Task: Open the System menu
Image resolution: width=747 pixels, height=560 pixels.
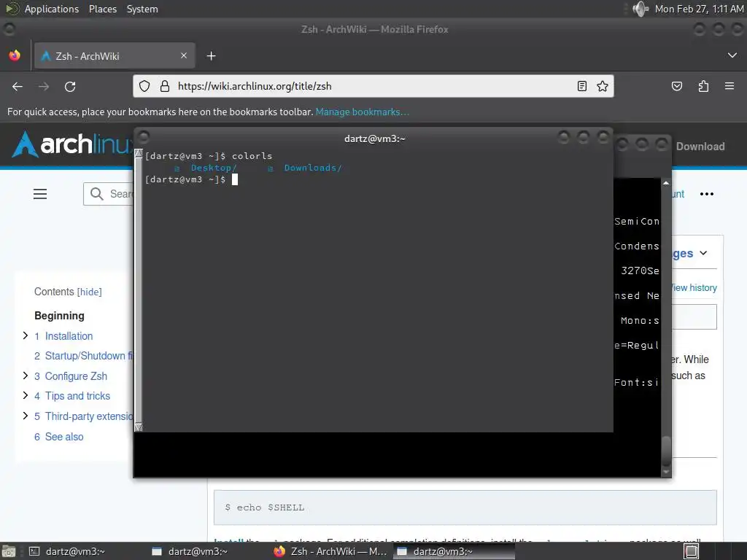Action: point(142,9)
